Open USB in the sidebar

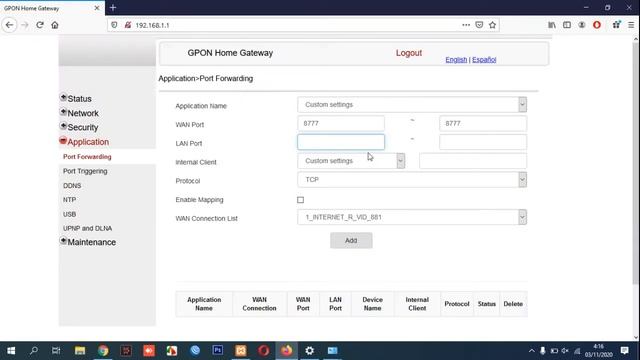click(x=69, y=214)
